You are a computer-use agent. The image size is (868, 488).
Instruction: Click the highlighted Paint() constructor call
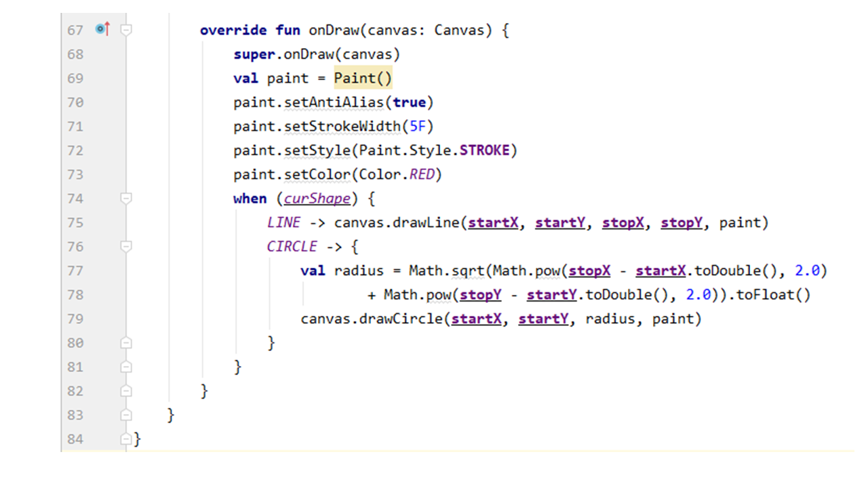tap(363, 79)
